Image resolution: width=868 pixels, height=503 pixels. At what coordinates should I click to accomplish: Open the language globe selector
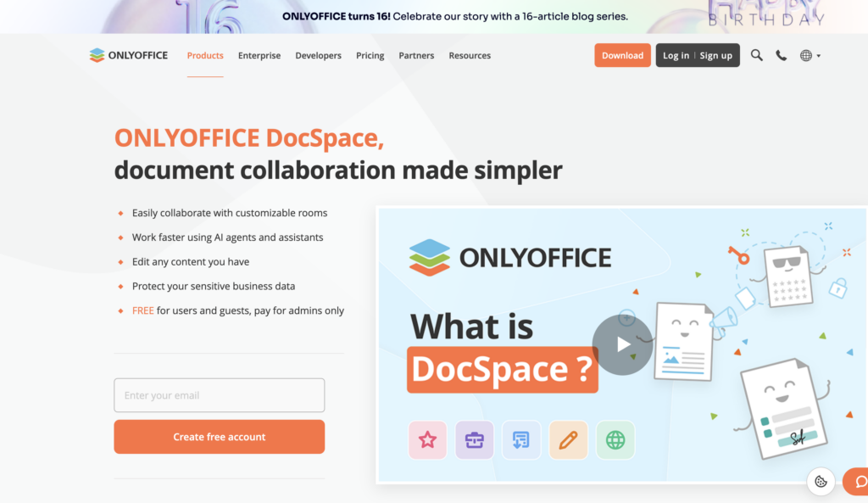(810, 55)
